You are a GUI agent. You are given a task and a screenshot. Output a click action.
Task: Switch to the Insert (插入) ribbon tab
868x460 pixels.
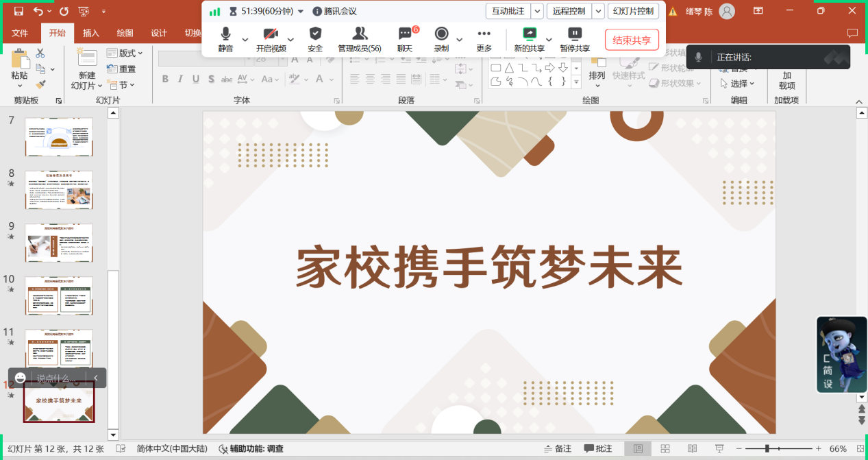pos(91,33)
